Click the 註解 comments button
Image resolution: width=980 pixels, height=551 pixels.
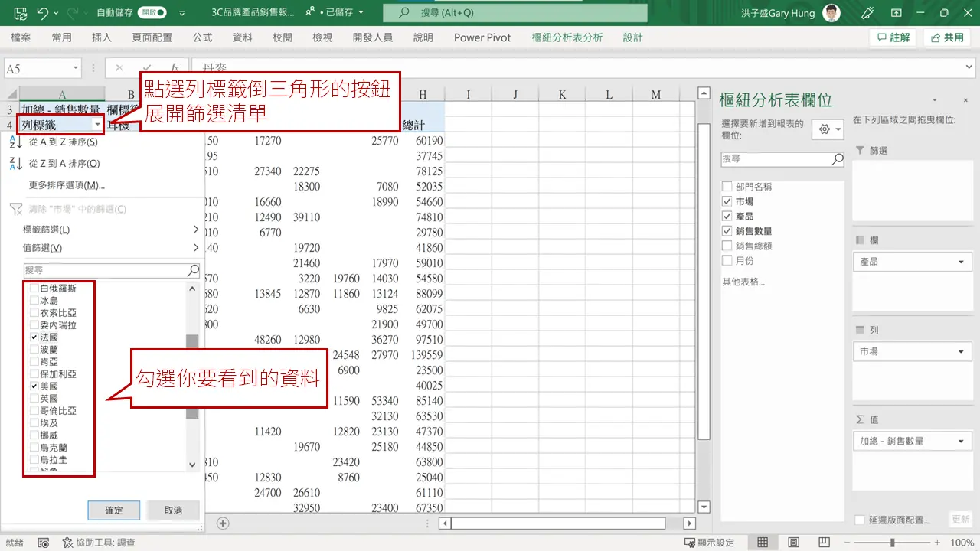click(x=893, y=37)
